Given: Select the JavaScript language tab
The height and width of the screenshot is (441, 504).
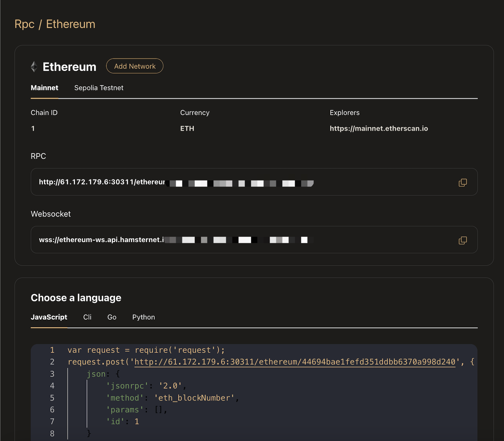Looking at the screenshot, I should point(49,317).
